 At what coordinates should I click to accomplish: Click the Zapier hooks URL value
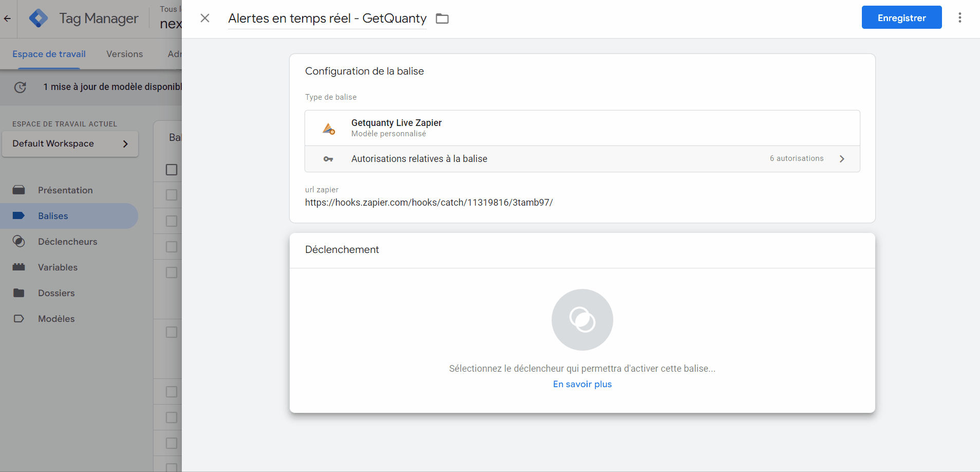(429, 203)
